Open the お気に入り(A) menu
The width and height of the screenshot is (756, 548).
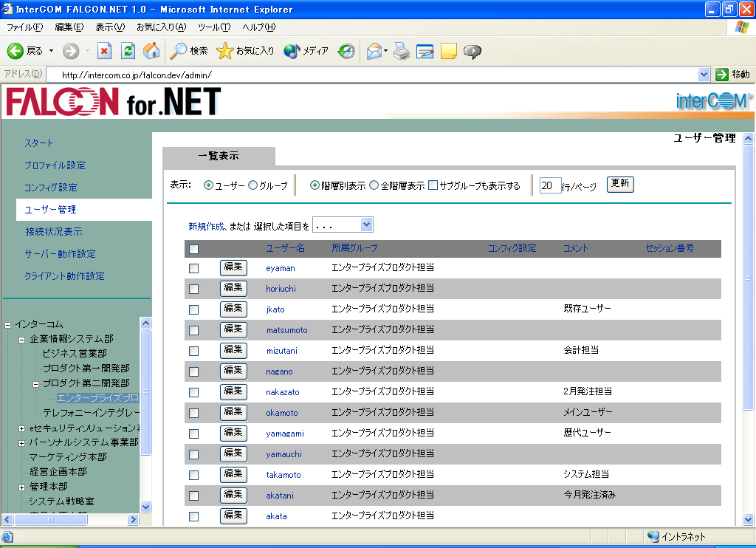(x=161, y=27)
